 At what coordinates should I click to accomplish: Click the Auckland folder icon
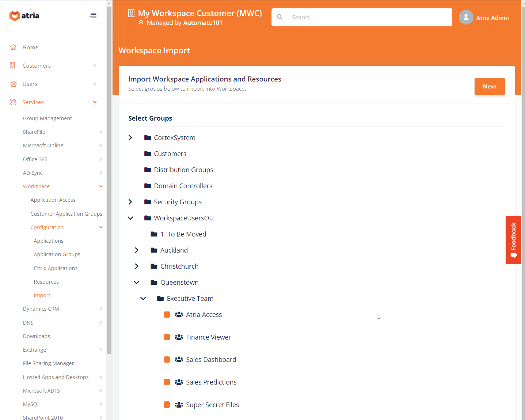pos(154,250)
